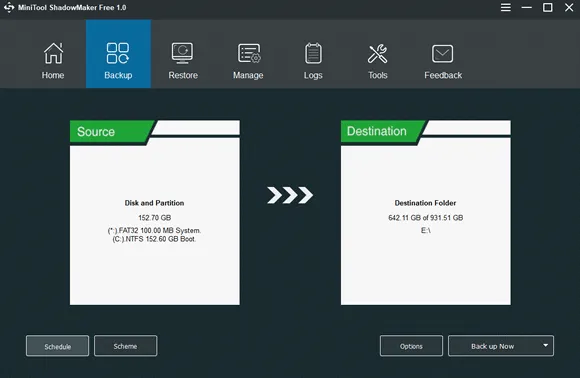Open the Logs clipboard icon

click(313, 53)
